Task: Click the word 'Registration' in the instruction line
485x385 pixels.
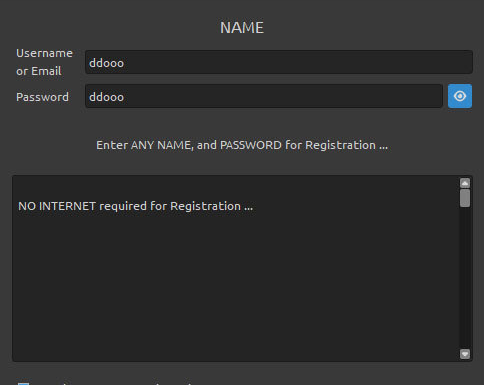Action: coord(340,145)
